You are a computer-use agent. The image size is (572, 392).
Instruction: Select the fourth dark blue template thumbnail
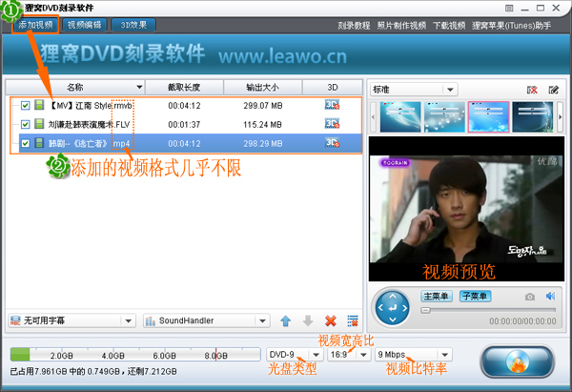click(533, 116)
